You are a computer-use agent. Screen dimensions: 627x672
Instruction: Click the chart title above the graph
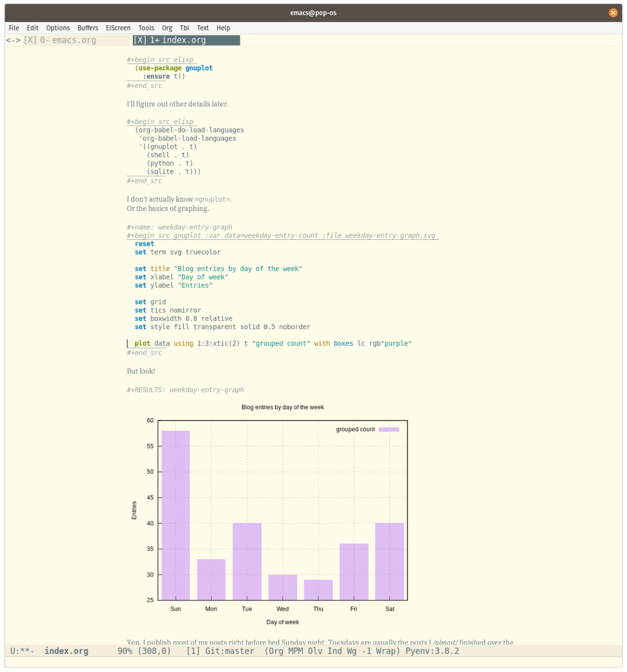(282, 407)
